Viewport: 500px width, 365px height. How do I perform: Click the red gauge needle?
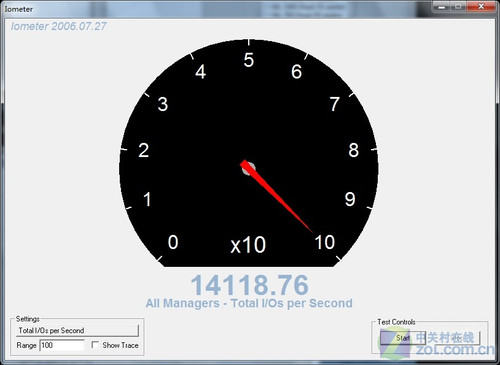click(x=276, y=196)
